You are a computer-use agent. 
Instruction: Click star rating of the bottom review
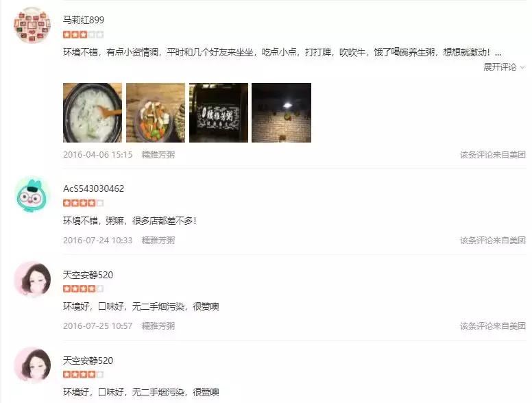tap(83, 374)
